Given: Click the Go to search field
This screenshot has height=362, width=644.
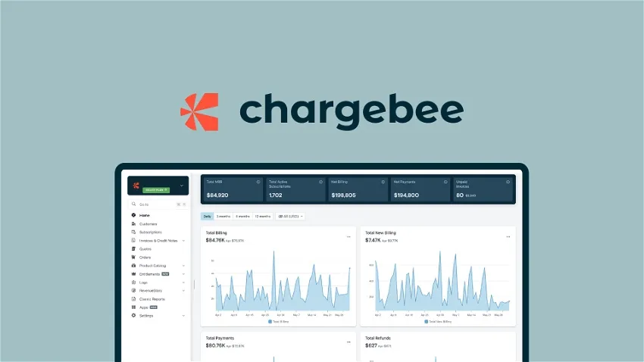Looking at the screenshot, I should (x=158, y=204).
